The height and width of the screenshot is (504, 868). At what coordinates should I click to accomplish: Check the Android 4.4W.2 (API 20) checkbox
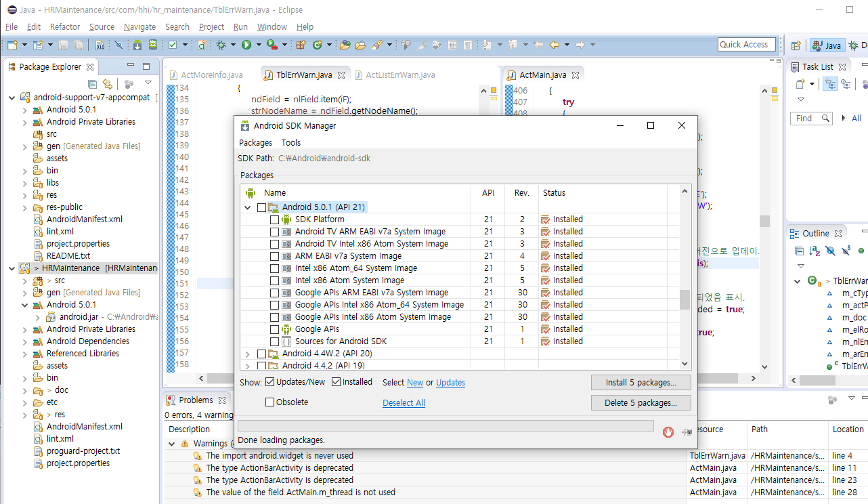tap(261, 354)
